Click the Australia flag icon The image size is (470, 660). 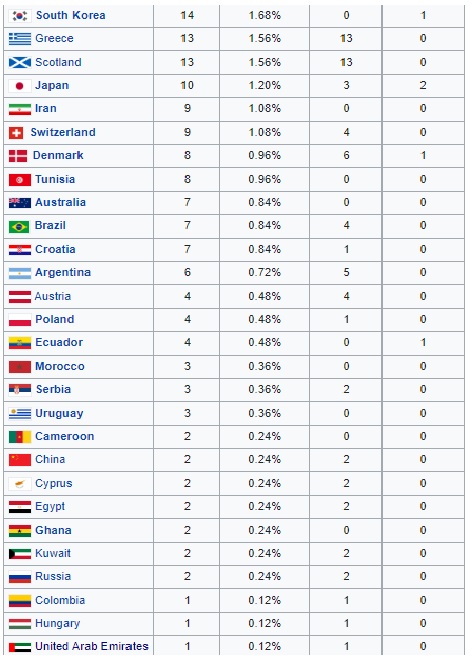tap(20, 203)
